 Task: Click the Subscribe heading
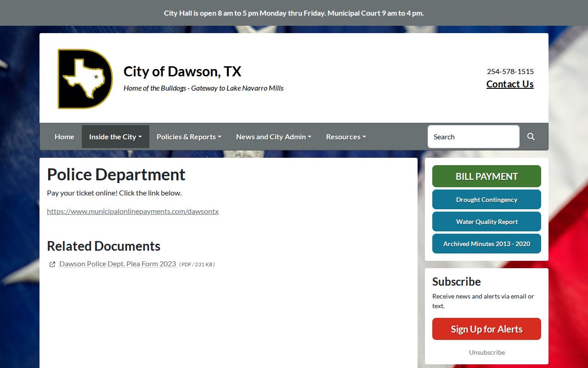[x=457, y=282]
